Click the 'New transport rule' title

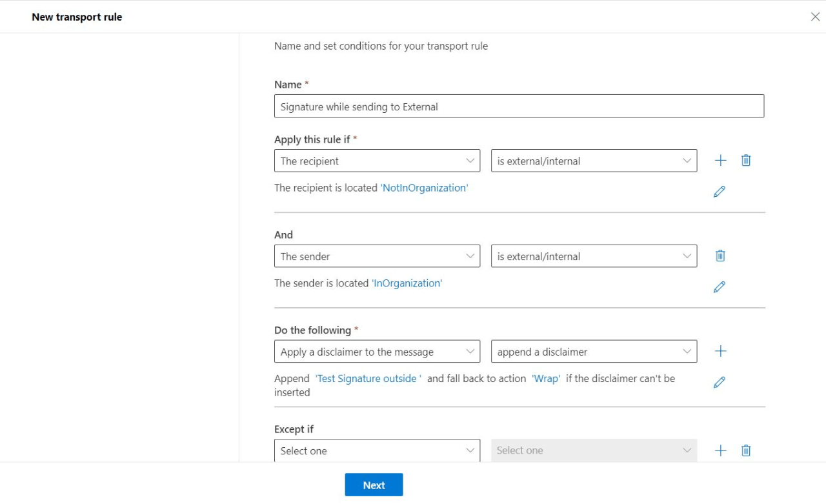(77, 17)
